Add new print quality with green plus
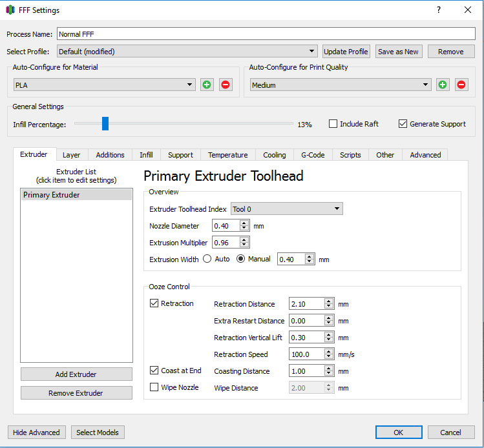This screenshot has height=448, width=484. click(x=443, y=85)
